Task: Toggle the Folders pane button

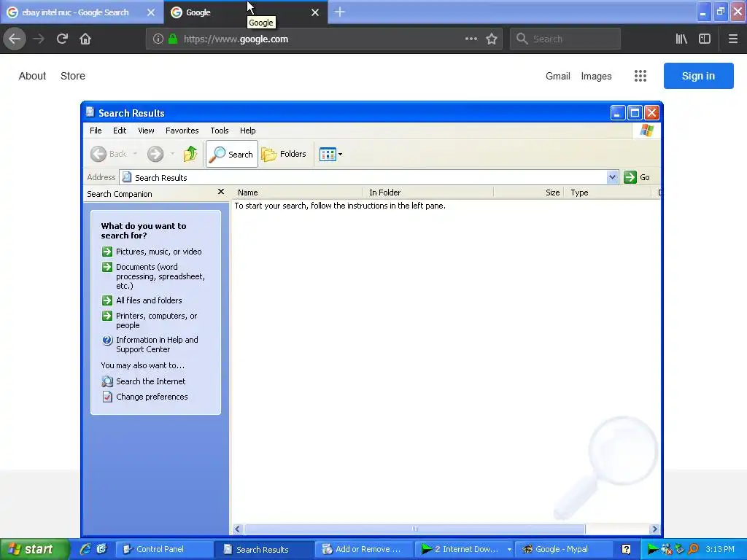Action: coord(284,154)
